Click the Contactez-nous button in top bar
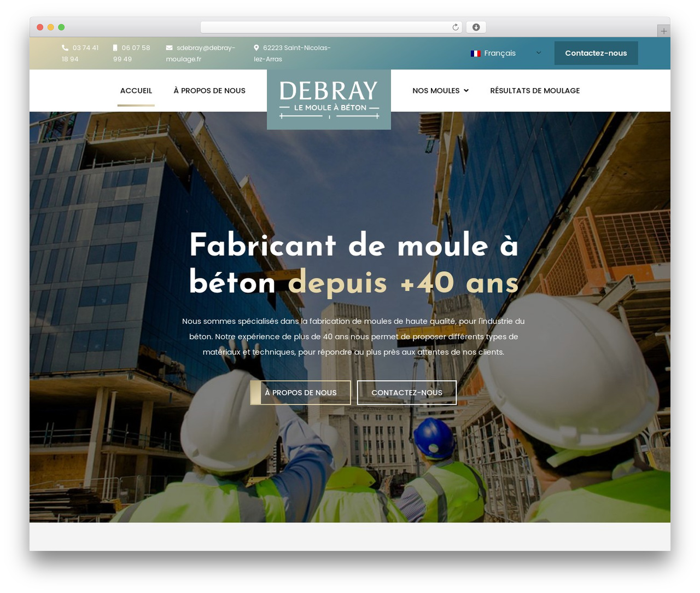This screenshot has width=700, height=593. [596, 53]
